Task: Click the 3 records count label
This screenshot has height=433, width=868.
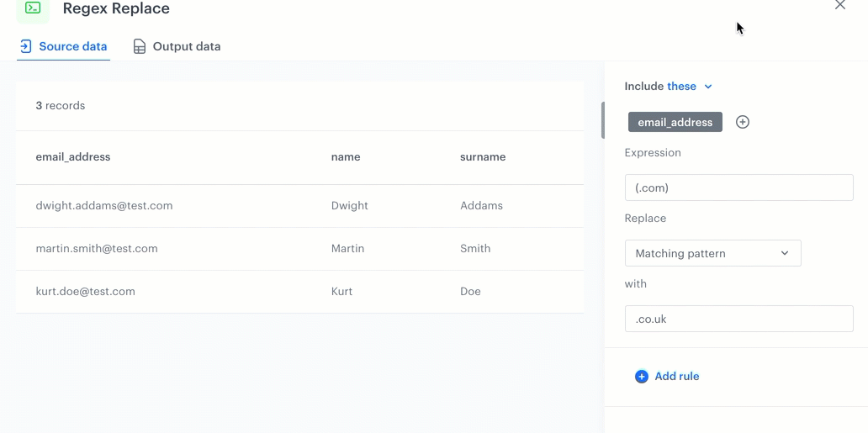Action: click(61, 106)
